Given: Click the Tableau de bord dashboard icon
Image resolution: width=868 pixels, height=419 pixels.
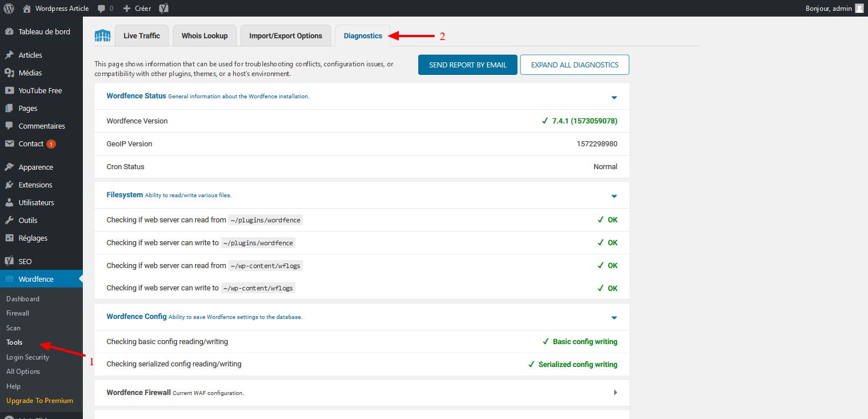Looking at the screenshot, I should click(x=9, y=32).
